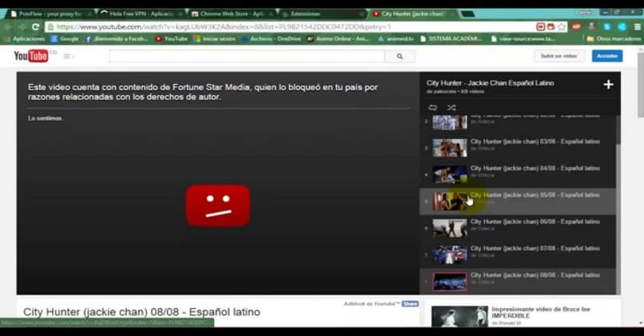Click the sad-face blocked video icon
The height and width of the screenshot is (336, 644).
coord(217,206)
